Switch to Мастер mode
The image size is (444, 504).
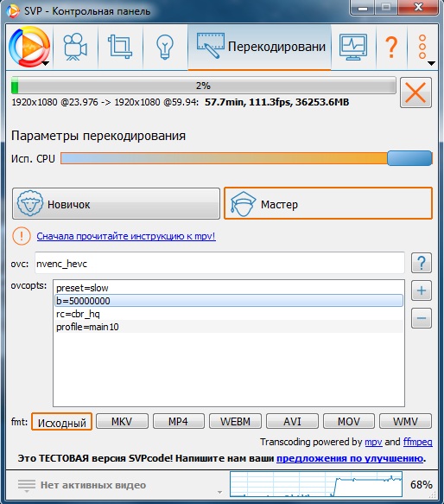(x=328, y=203)
